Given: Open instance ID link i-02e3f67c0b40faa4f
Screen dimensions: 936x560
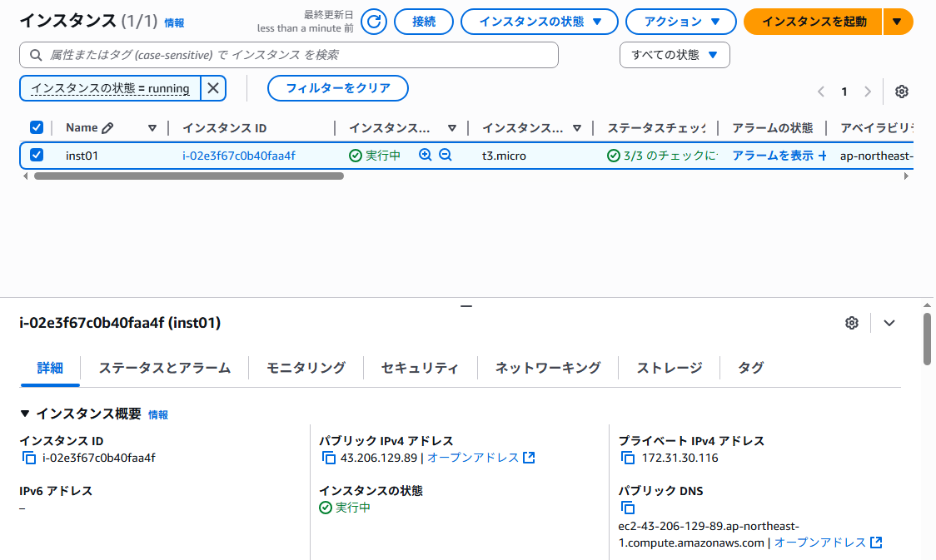Looking at the screenshot, I should point(238,156).
